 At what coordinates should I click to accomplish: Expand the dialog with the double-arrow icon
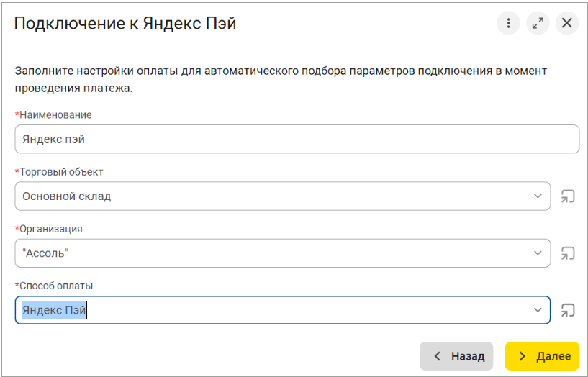(x=538, y=23)
